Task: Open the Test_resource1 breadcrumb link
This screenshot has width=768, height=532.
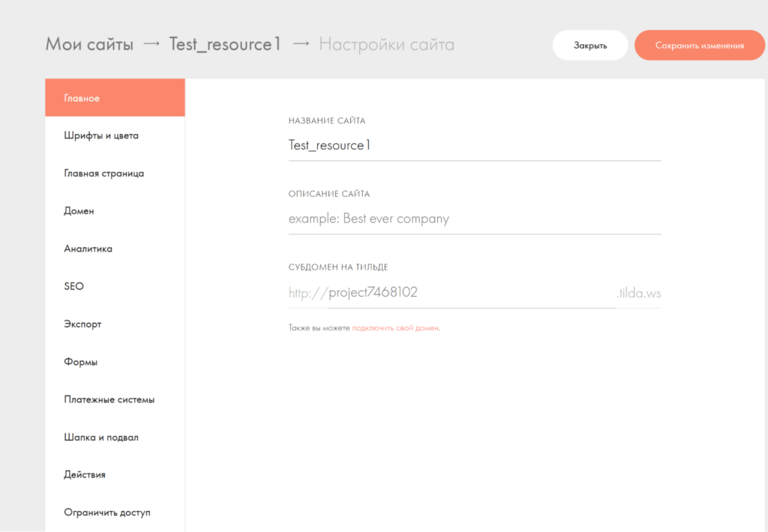Action: tap(225, 44)
